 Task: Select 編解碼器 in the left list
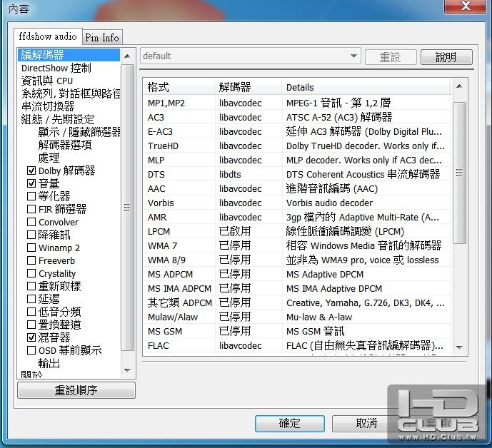(x=69, y=55)
